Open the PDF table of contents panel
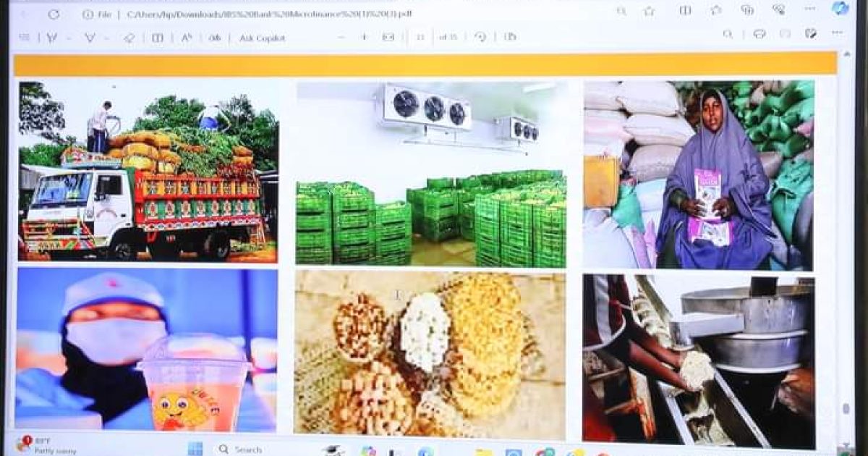868x456 pixels. 25,38
